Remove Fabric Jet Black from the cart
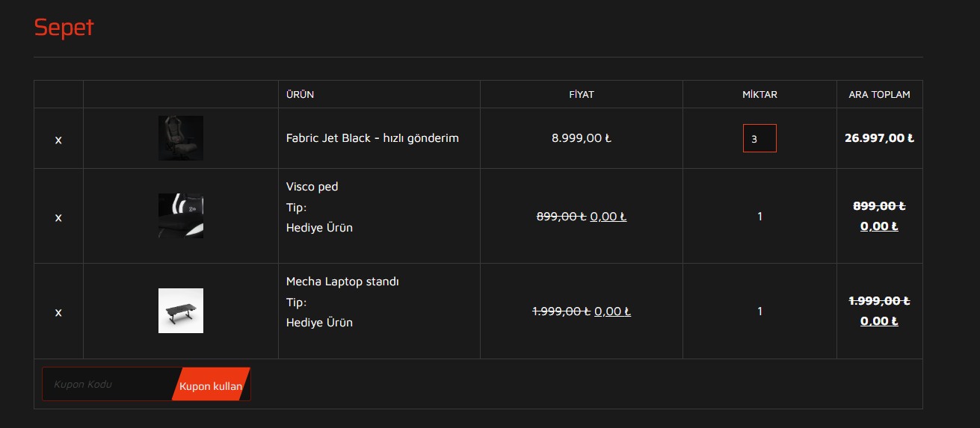The width and height of the screenshot is (980, 428). click(x=58, y=140)
